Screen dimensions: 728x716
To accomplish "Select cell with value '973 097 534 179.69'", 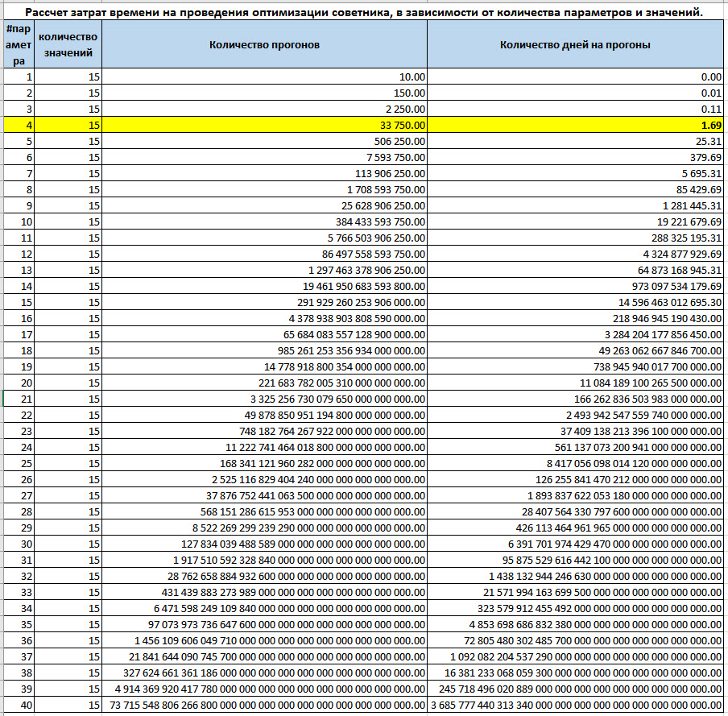I will coord(575,286).
